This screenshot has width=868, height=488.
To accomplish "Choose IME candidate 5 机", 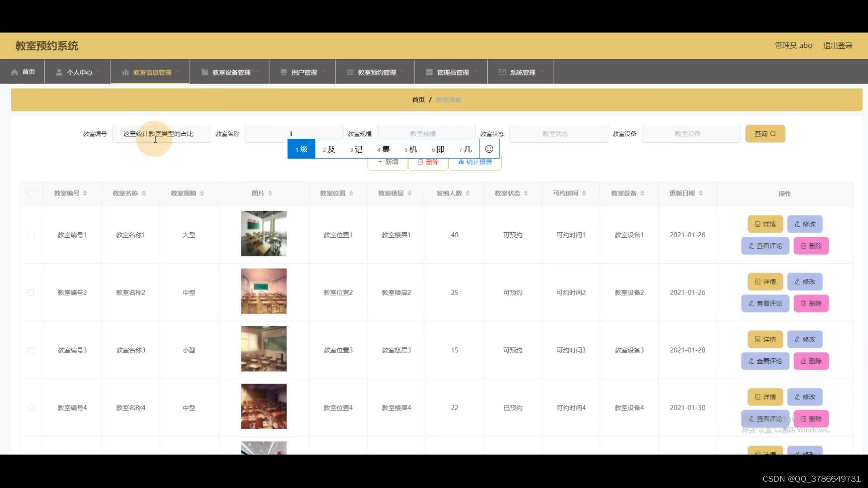I will (x=410, y=149).
